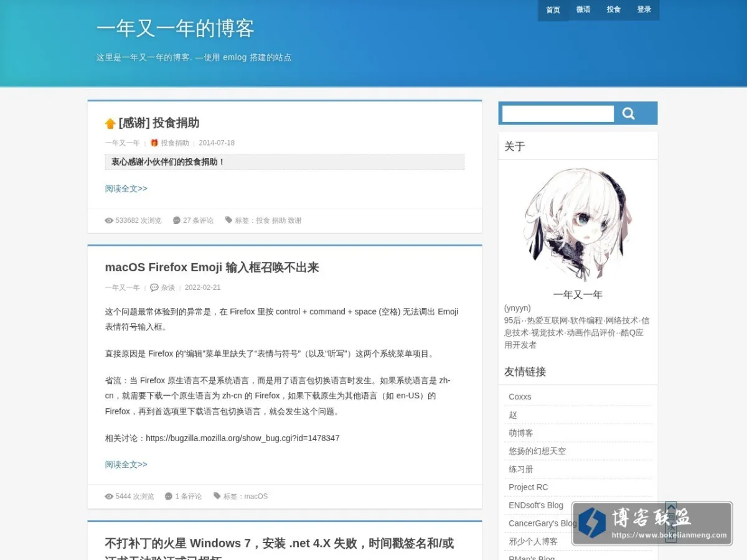Screen dimensions: 747x560
Task: Open the 赵 friend link
Action: 513,415
